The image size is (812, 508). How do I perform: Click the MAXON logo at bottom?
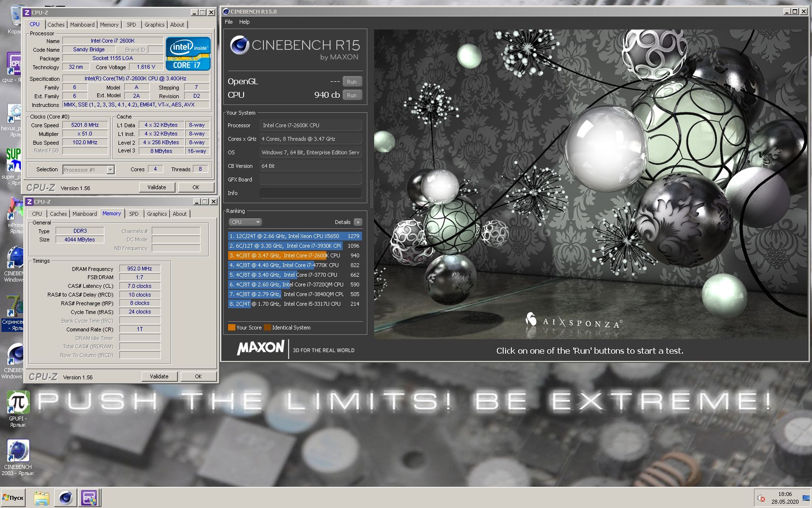pos(261,348)
